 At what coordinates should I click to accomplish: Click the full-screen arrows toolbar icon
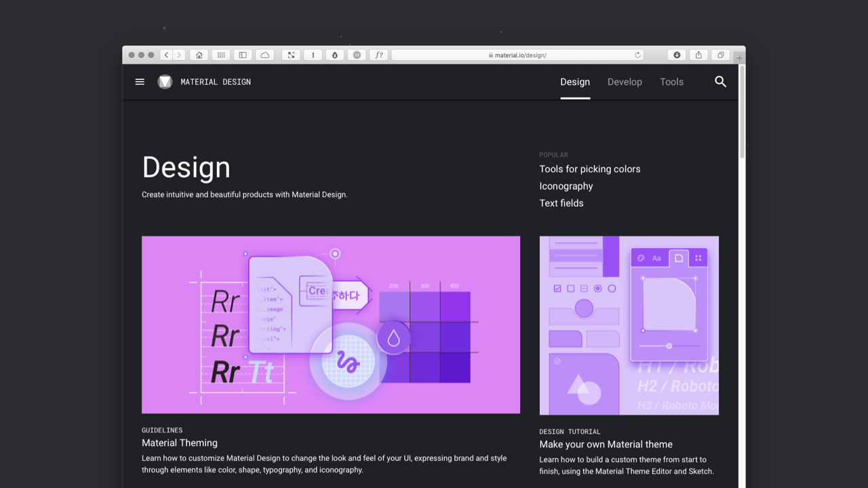[x=291, y=55]
